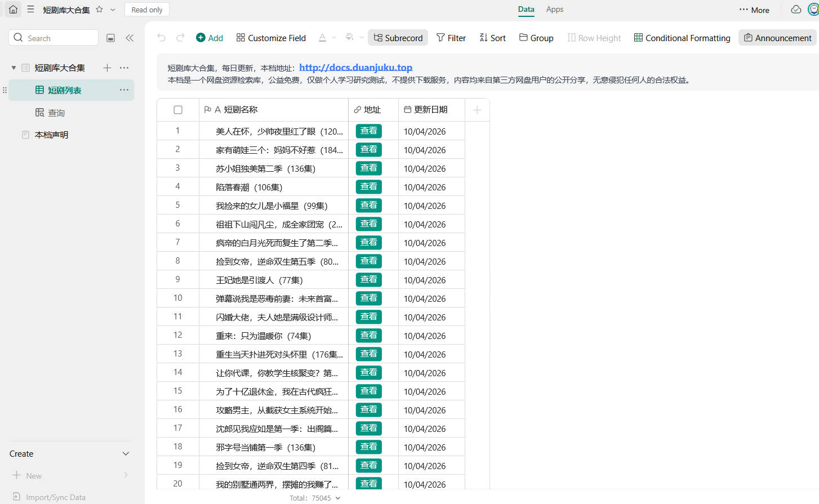Collapse the Create section chevron
This screenshot has height=504, width=819.
pos(126,454)
